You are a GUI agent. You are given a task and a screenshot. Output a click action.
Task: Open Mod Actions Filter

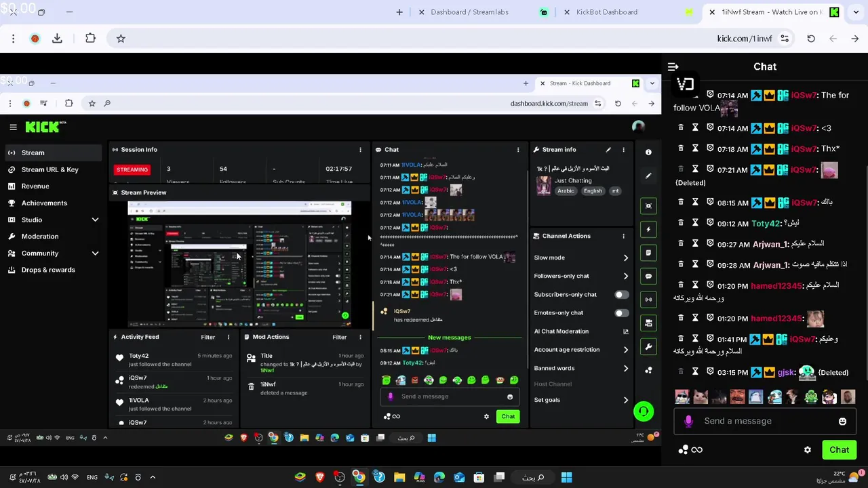[x=339, y=337]
